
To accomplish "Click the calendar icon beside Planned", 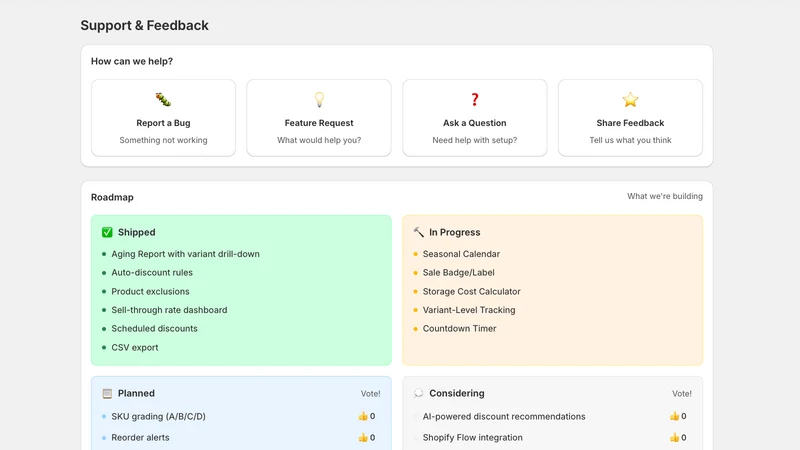I will pos(107,393).
